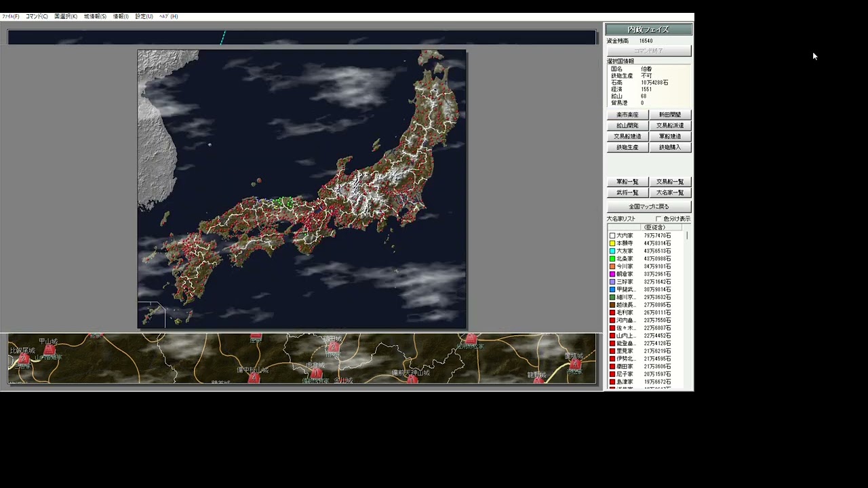Open the 情報(I) menu
The image size is (868, 488).
pyautogui.click(x=121, y=16)
